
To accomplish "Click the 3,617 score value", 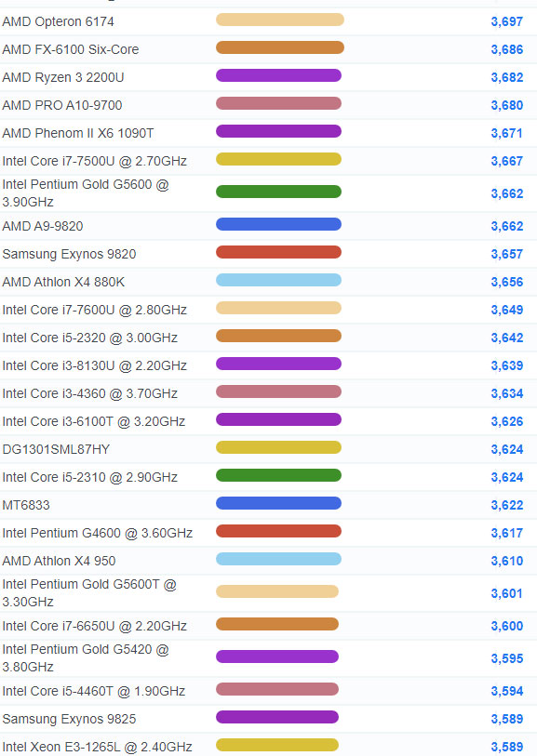I will click(x=507, y=534).
